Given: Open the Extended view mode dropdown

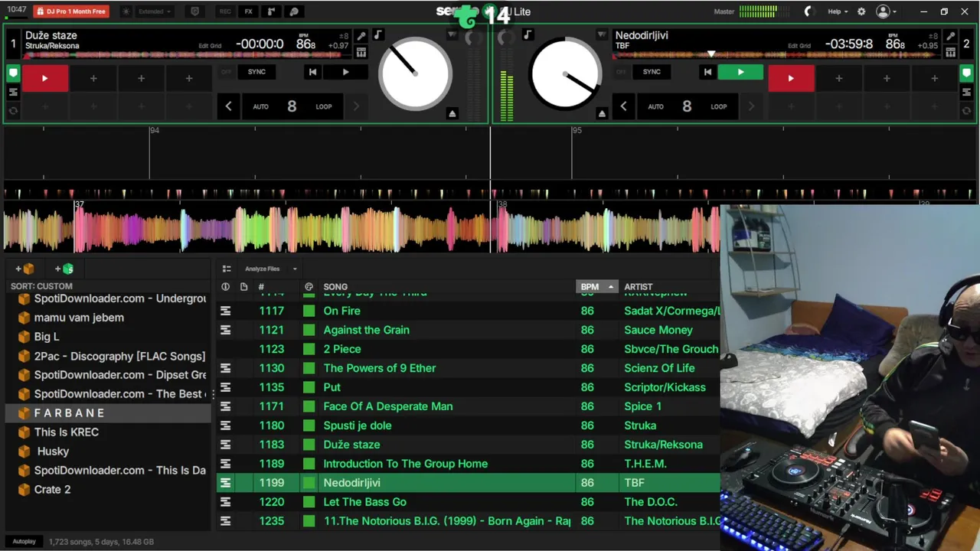Looking at the screenshot, I should (x=155, y=11).
